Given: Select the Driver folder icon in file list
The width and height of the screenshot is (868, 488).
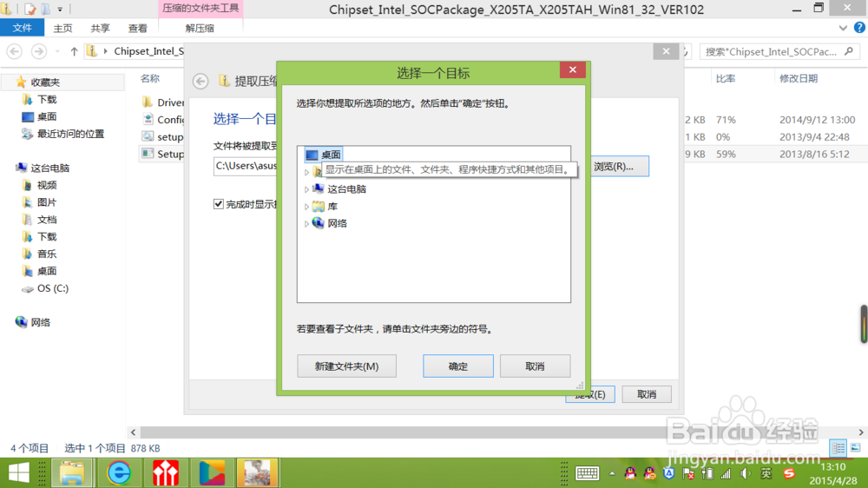Looking at the screenshot, I should coord(148,102).
